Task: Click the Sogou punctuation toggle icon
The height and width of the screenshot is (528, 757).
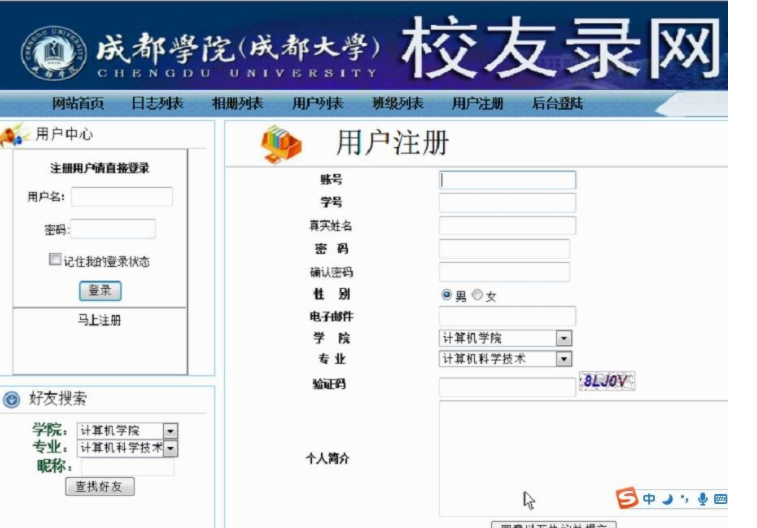Action: (x=685, y=499)
